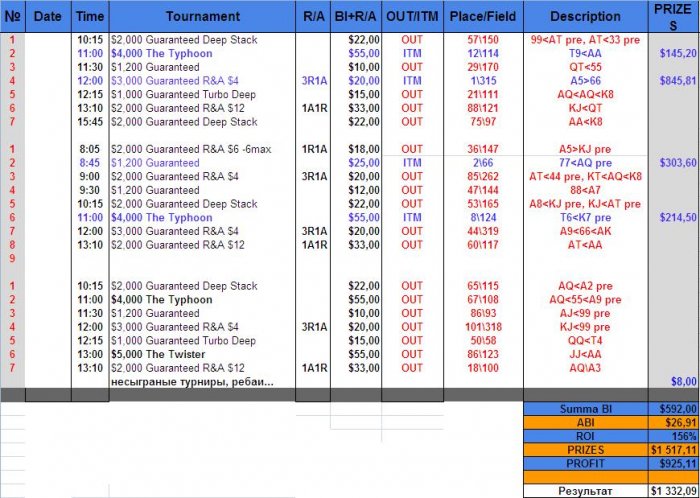
Task: Select description cell T6<K7 pre
Action: click(585, 218)
